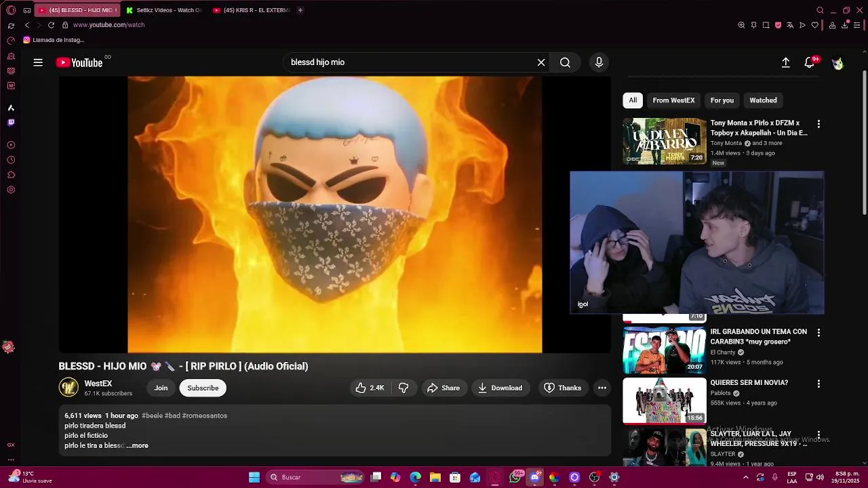Screen dimensions: 868x488
Task: Reload the current page
Action: pyautogui.click(x=51, y=25)
